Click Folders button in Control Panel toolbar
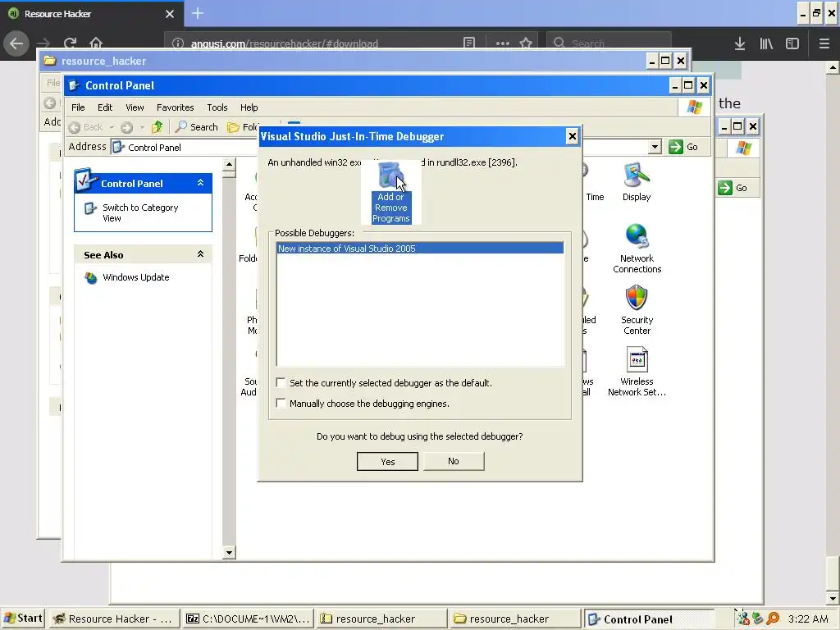Screen dimensions: 840x630 coord(243,127)
